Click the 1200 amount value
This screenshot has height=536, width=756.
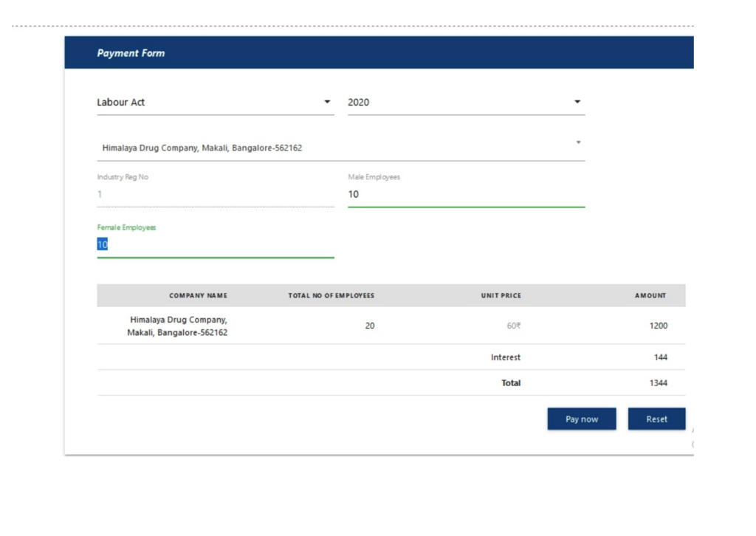[x=658, y=326]
